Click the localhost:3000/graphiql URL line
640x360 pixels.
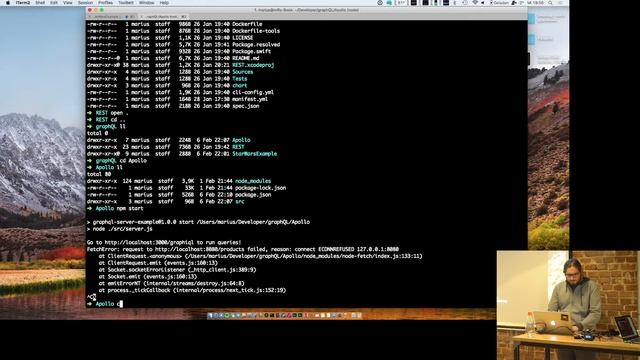(164, 242)
